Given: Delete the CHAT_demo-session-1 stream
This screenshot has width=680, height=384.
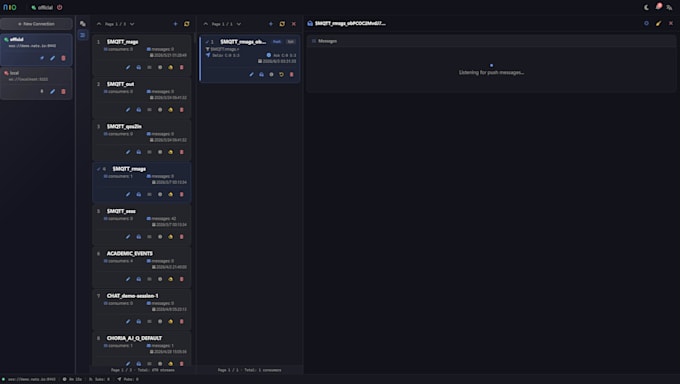Looking at the screenshot, I should click(x=182, y=322).
